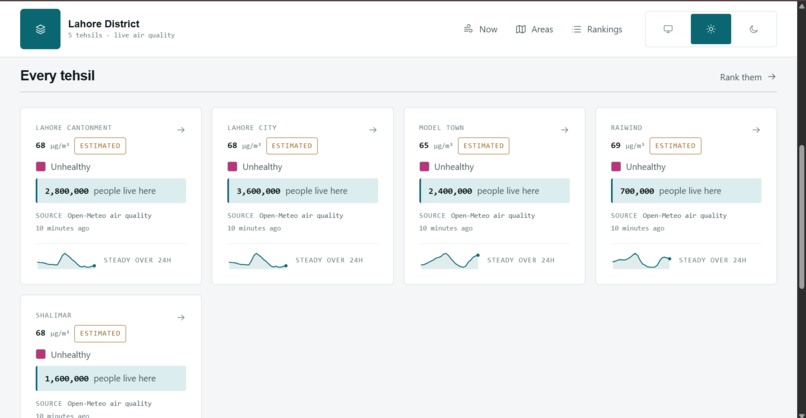This screenshot has width=806, height=418.
Task: Click Model Town 24h sparkline chart
Action: point(450,261)
